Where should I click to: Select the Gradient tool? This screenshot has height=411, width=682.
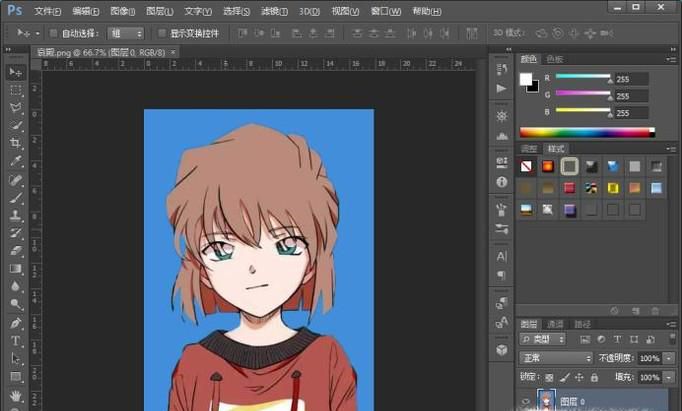coord(16,269)
